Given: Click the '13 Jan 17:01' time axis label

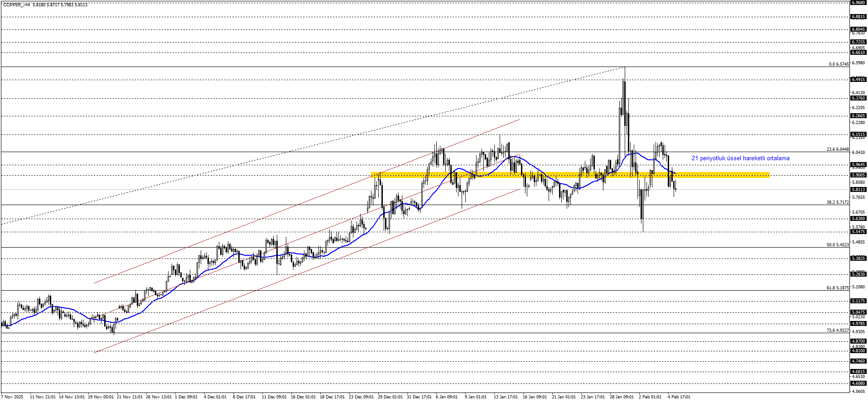Looking at the screenshot, I should [506, 397].
